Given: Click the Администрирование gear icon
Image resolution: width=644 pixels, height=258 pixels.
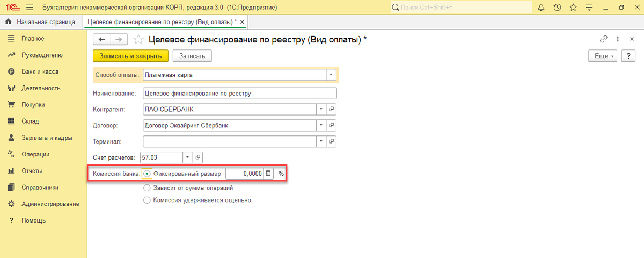Looking at the screenshot, I should (11, 204).
